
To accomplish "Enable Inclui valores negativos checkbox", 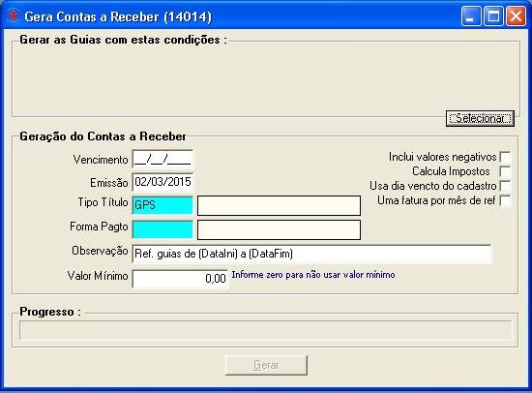I will coord(506,157).
